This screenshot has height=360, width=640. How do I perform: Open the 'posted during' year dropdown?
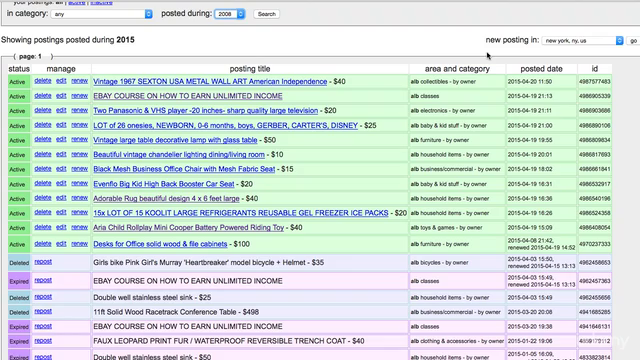230,14
